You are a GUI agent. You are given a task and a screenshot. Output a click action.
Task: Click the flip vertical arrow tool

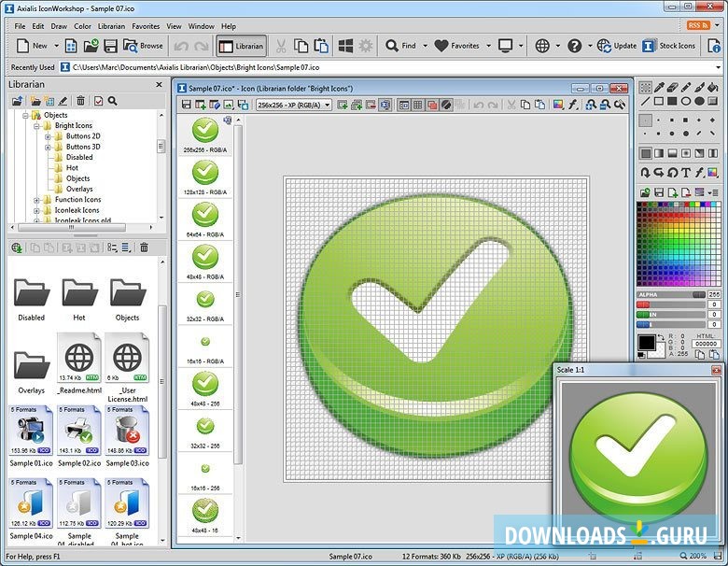pyautogui.click(x=645, y=173)
